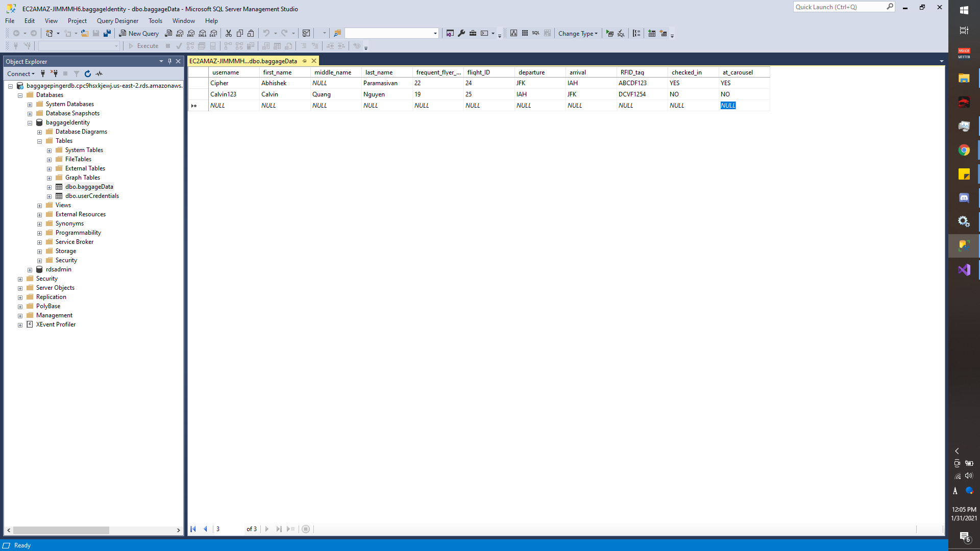This screenshot has height=551, width=980.
Task: Click the Show Diagram Pane icon
Action: click(x=513, y=33)
